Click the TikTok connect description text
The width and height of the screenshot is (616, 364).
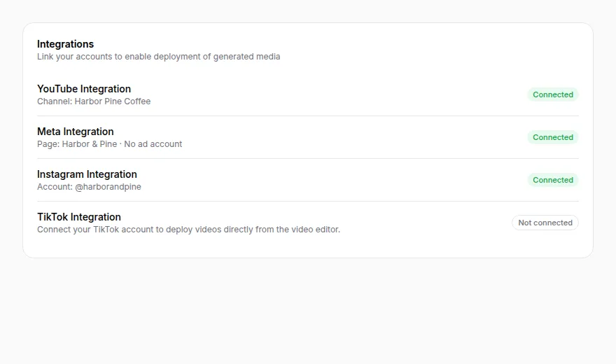(188, 230)
